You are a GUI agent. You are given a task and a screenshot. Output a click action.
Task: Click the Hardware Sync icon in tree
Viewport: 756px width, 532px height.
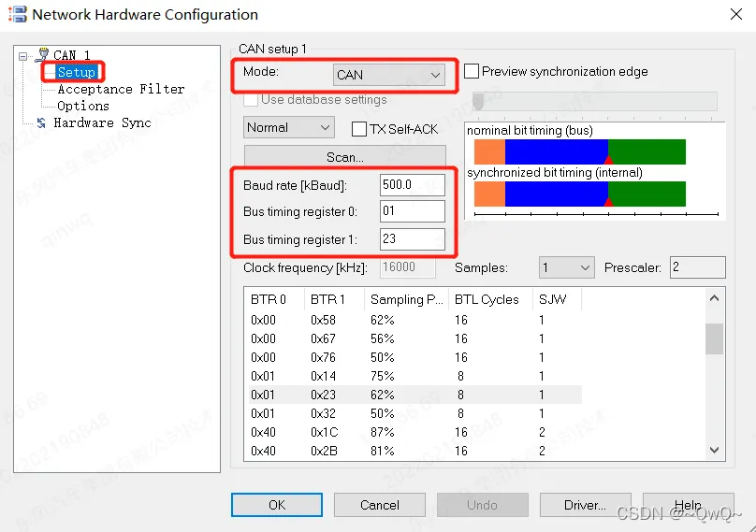pyautogui.click(x=41, y=123)
